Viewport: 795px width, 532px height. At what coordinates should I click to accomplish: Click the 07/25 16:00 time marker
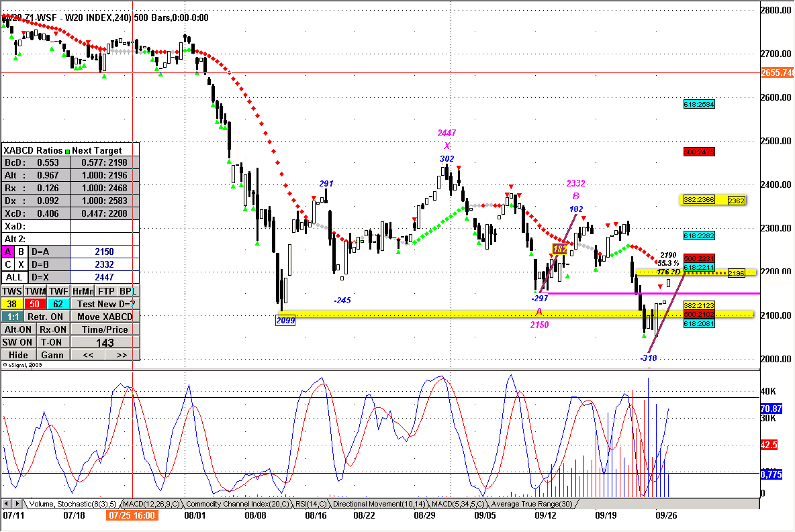(132, 515)
